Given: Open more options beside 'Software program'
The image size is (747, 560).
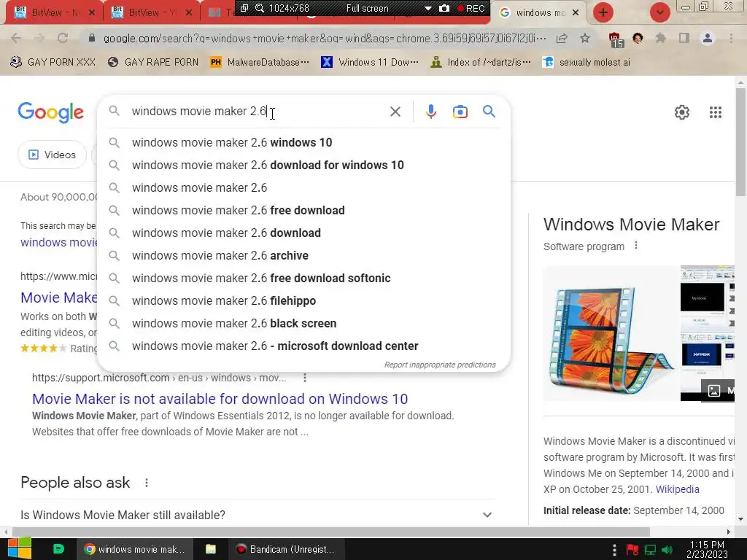Looking at the screenshot, I should [636, 246].
